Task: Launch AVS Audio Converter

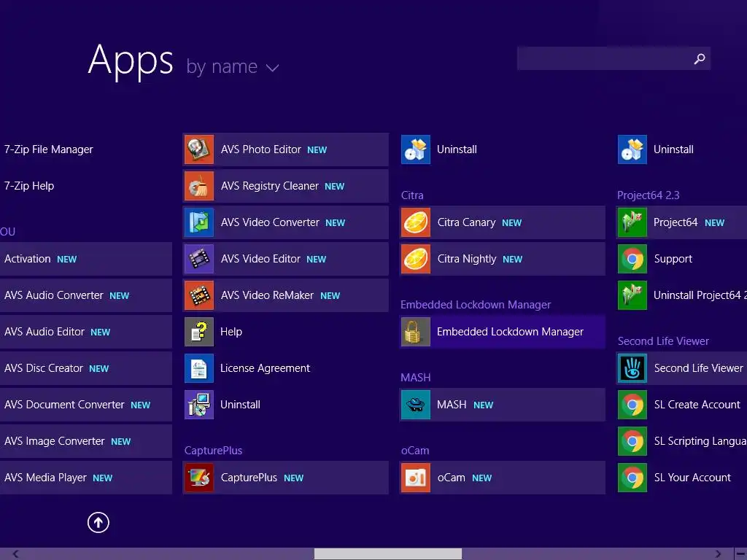Action: point(86,295)
